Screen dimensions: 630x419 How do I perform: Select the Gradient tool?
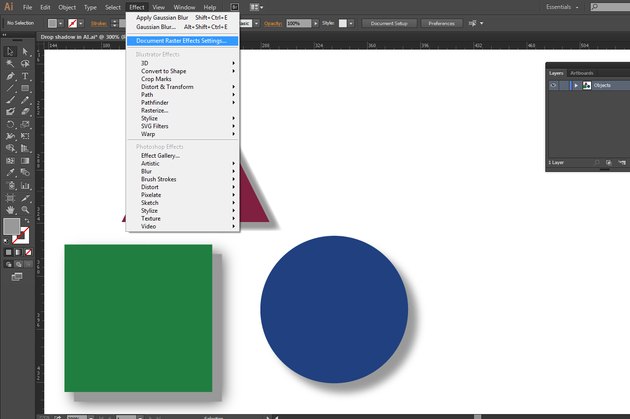[25, 161]
